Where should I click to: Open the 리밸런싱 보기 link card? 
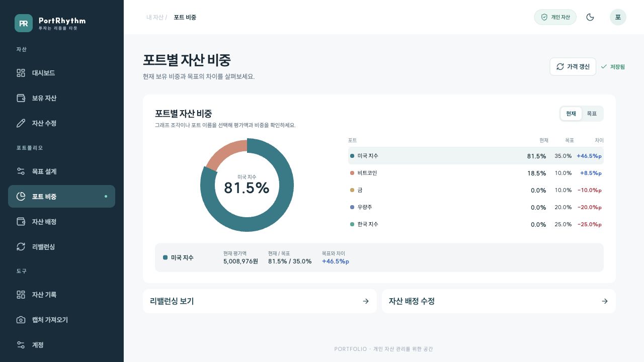260,301
